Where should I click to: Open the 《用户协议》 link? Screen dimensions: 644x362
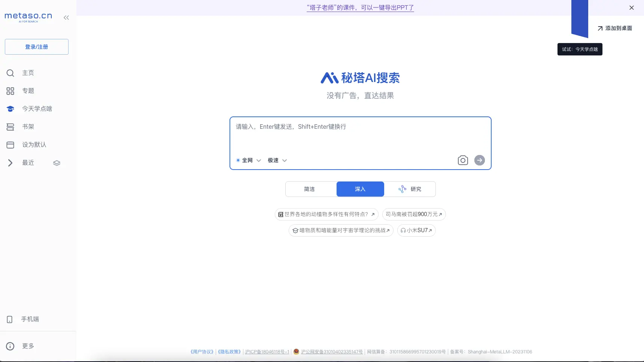[202, 352]
